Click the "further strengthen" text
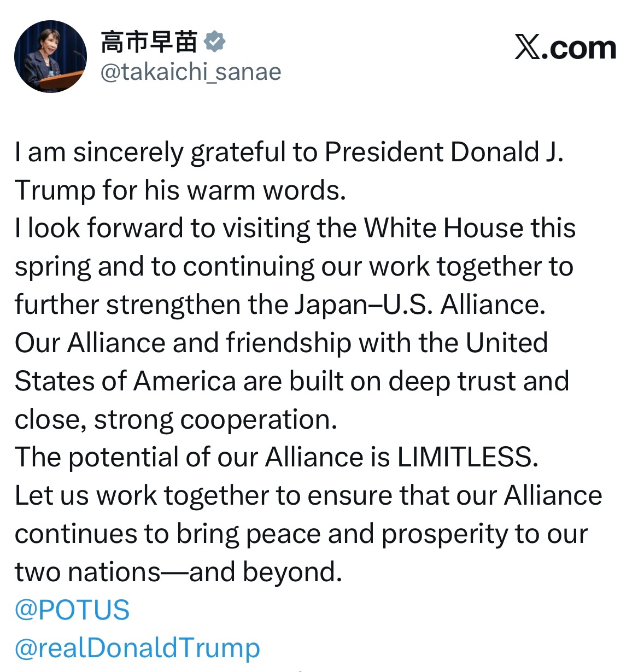 pos(127,305)
